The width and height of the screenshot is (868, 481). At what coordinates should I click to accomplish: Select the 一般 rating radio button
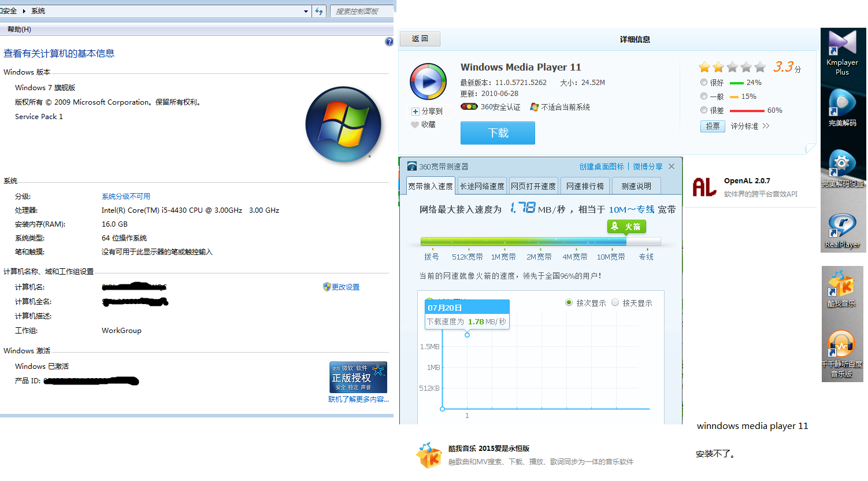click(x=703, y=96)
